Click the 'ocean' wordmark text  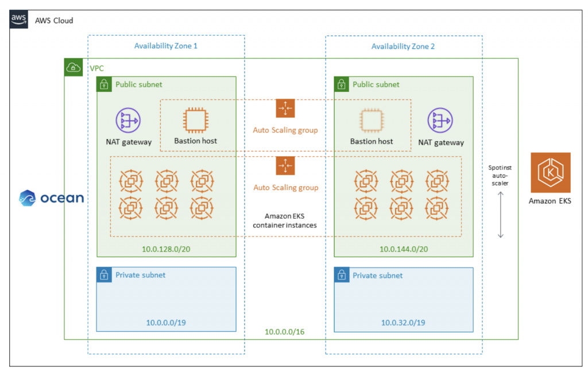tap(62, 197)
